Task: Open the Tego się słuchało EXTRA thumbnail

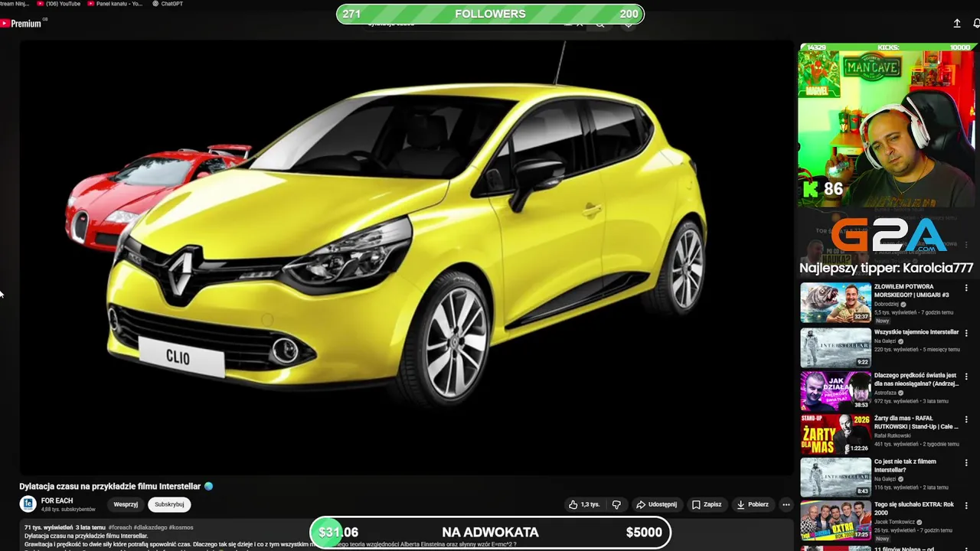Action: 835,520
